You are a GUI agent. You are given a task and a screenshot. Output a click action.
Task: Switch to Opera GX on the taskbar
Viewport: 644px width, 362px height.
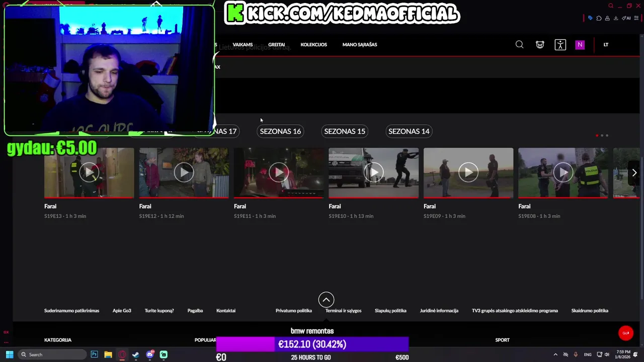pyautogui.click(x=122, y=354)
